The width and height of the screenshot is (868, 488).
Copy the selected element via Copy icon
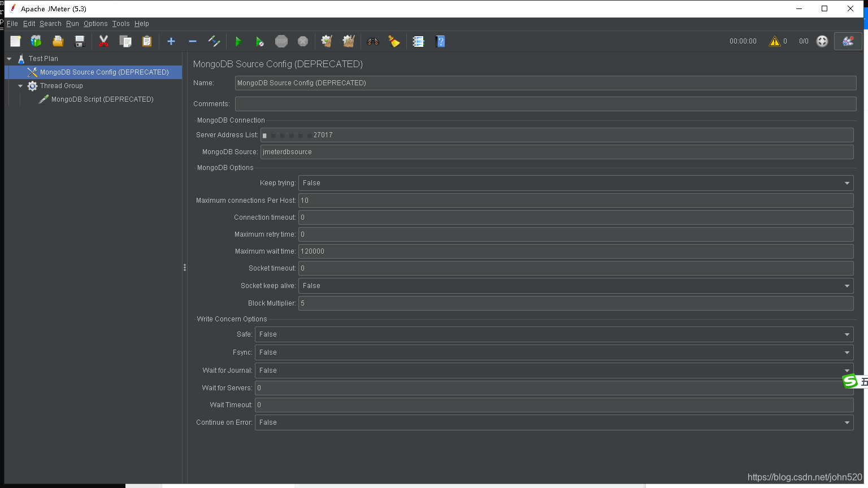(125, 41)
